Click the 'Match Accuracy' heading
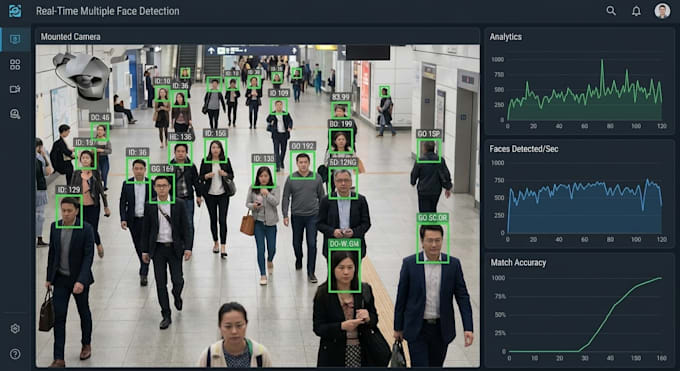The image size is (680, 371). (x=518, y=263)
